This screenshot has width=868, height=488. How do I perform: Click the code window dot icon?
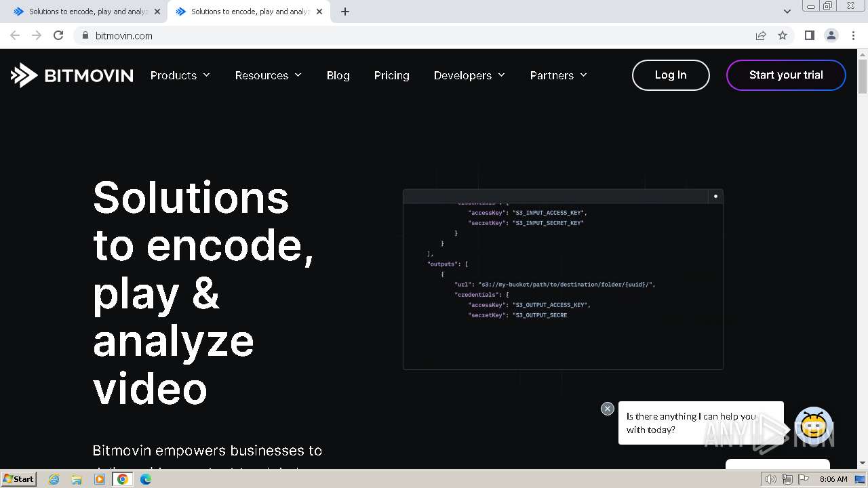[715, 197]
